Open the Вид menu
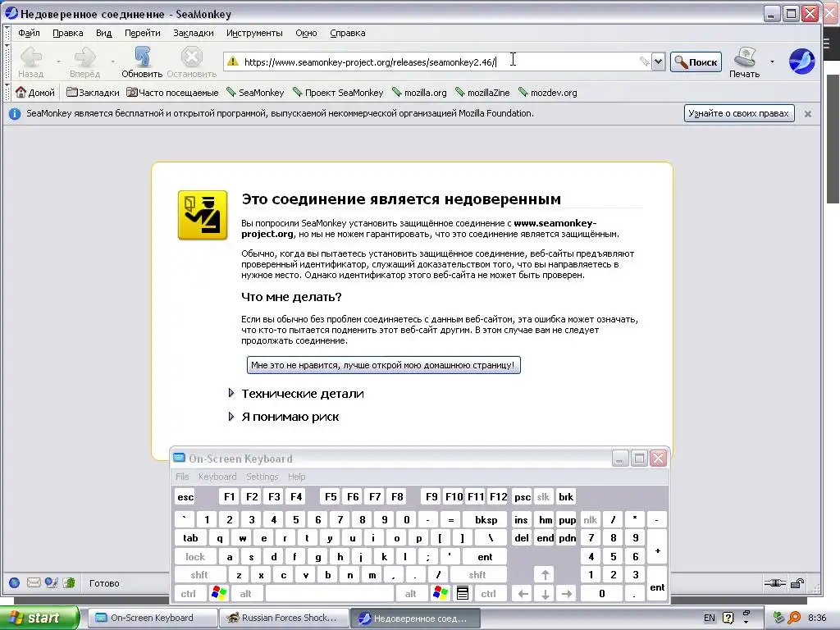The image size is (840, 630). click(x=104, y=33)
